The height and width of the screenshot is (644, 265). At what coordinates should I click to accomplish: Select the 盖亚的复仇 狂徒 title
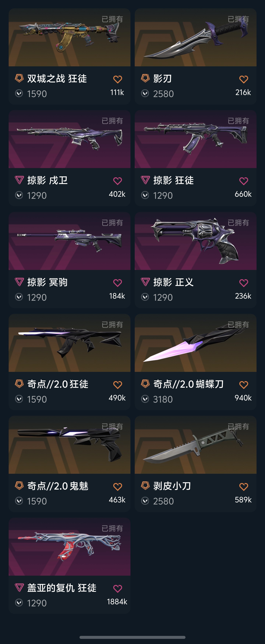click(x=62, y=588)
